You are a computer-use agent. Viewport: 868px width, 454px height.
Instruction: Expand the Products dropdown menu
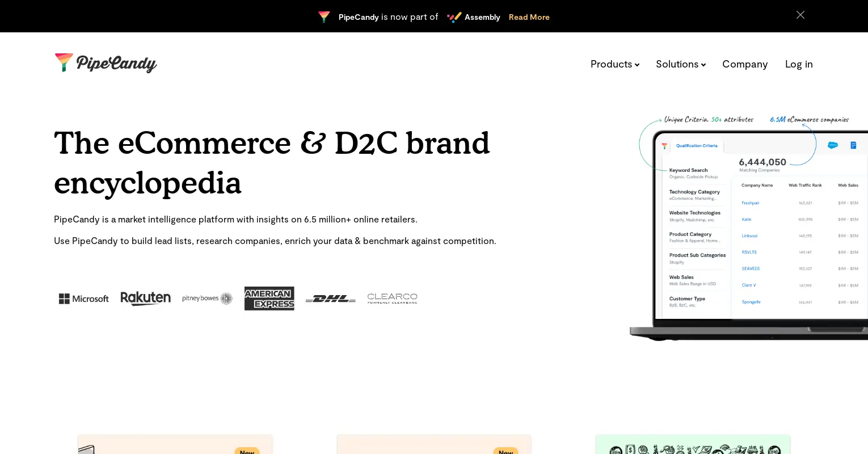tap(615, 64)
